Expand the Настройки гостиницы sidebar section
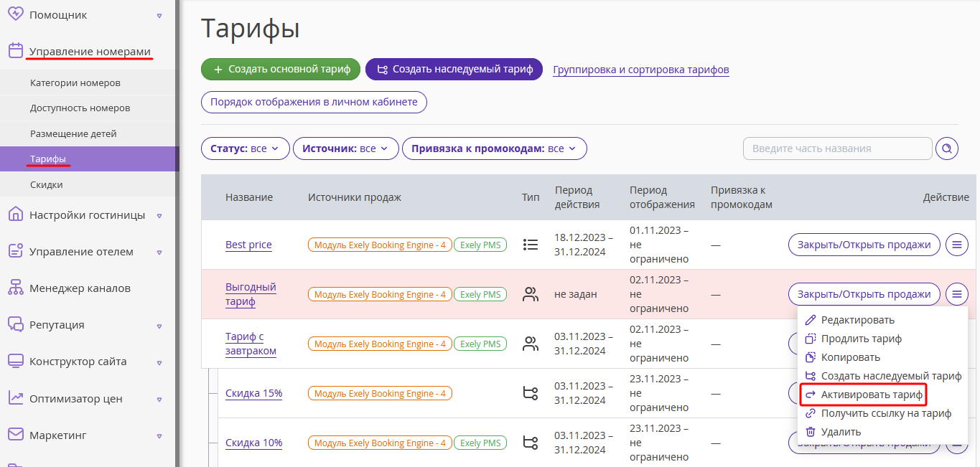This screenshot has width=980, height=467. [88, 215]
